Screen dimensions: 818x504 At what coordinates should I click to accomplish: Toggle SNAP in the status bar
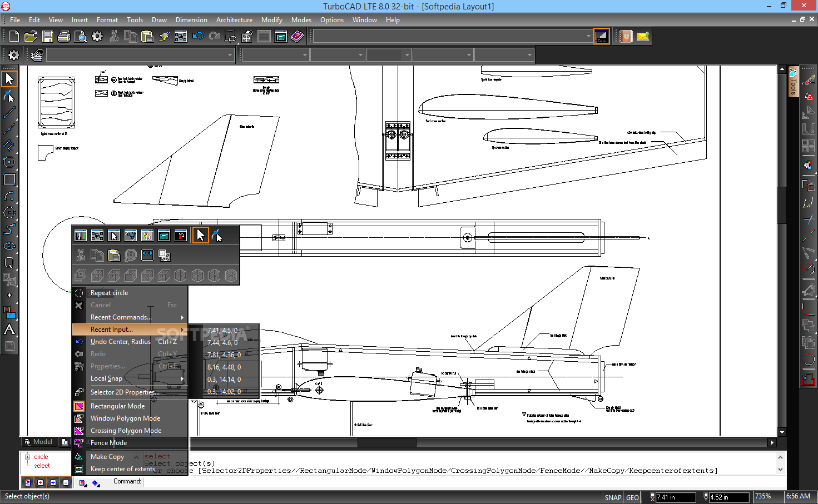click(x=613, y=497)
